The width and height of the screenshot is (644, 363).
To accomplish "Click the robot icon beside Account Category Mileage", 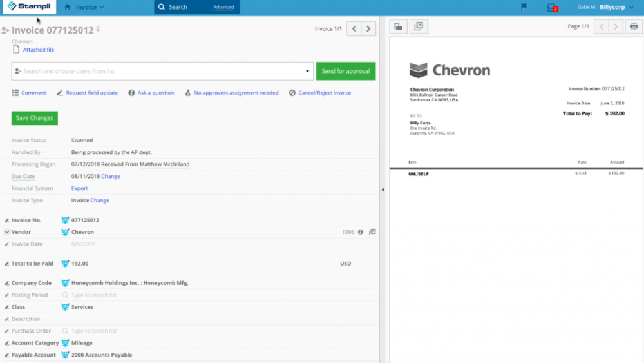I will 65,343.
